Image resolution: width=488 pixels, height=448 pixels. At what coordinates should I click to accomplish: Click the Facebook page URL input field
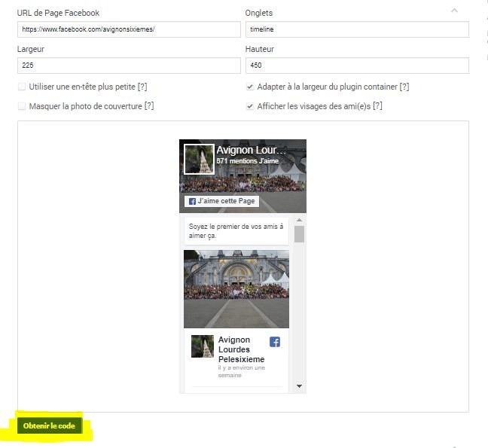(129, 29)
